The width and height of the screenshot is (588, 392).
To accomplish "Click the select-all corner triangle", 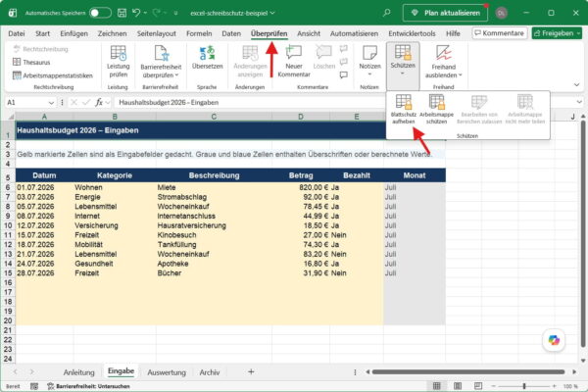I will (x=10, y=117).
